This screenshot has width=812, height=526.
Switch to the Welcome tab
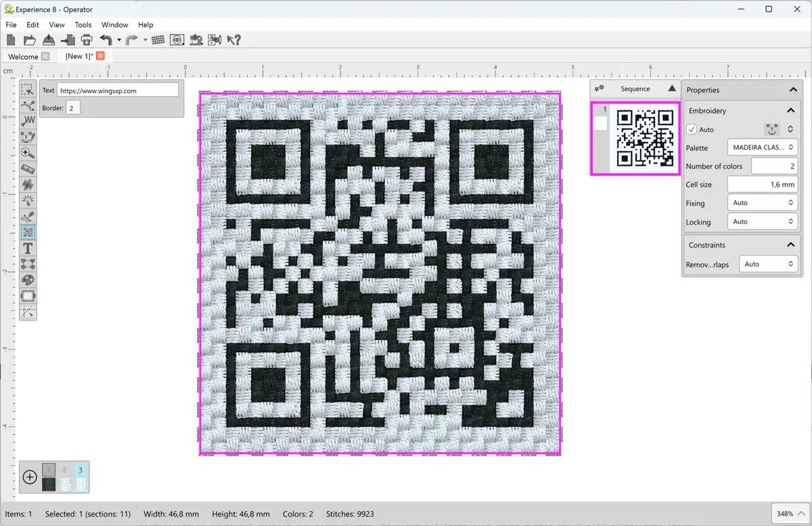coord(23,57)
